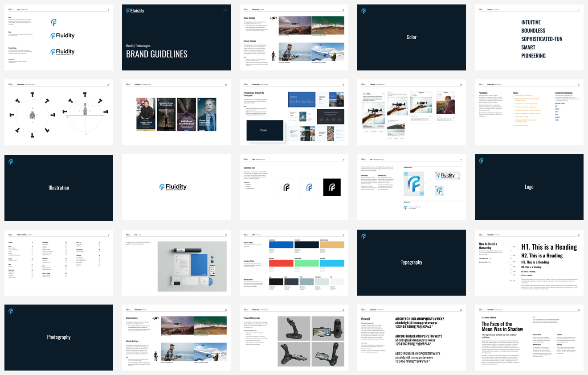Click "The Face of the Moon Was in Shadow" headline
This screenshot has width=588, height=375.
502,326
